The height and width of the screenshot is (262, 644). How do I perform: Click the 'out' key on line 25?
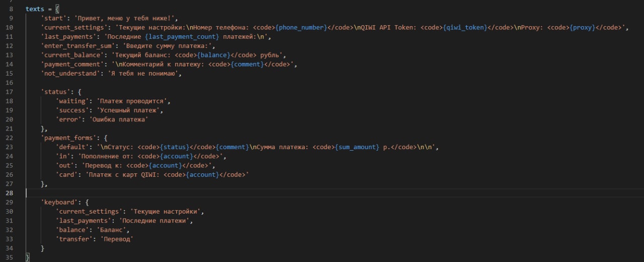click(x=65, y=165)
